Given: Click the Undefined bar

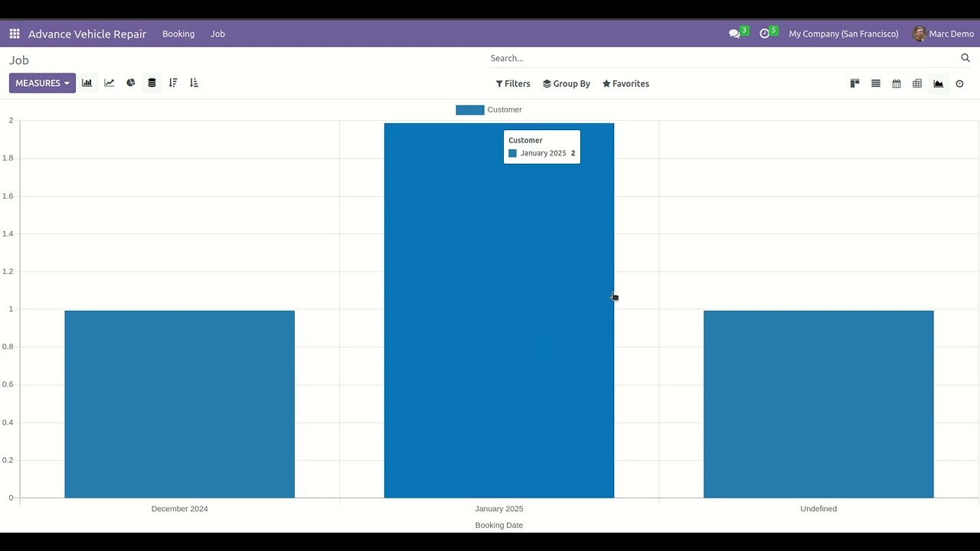Looking at the screenshot, I should [818, 404].
